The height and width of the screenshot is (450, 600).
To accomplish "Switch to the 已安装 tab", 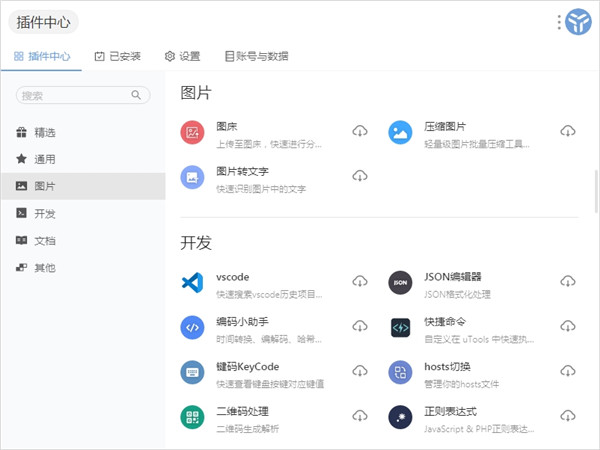I will (x=118, y=57).
